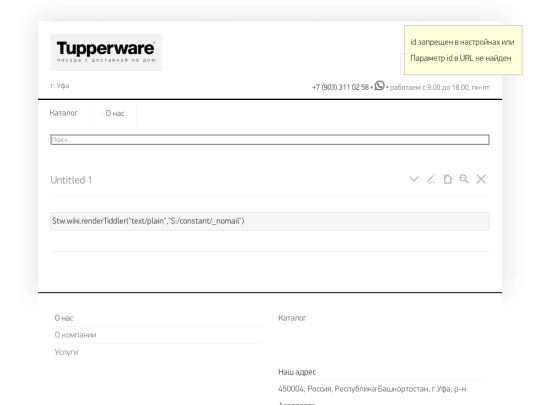Click the magnifier icon in Untitled 1 toolbar
Image resolution: width=540 pixels, height=405 pixels.
tap(464, 179)
